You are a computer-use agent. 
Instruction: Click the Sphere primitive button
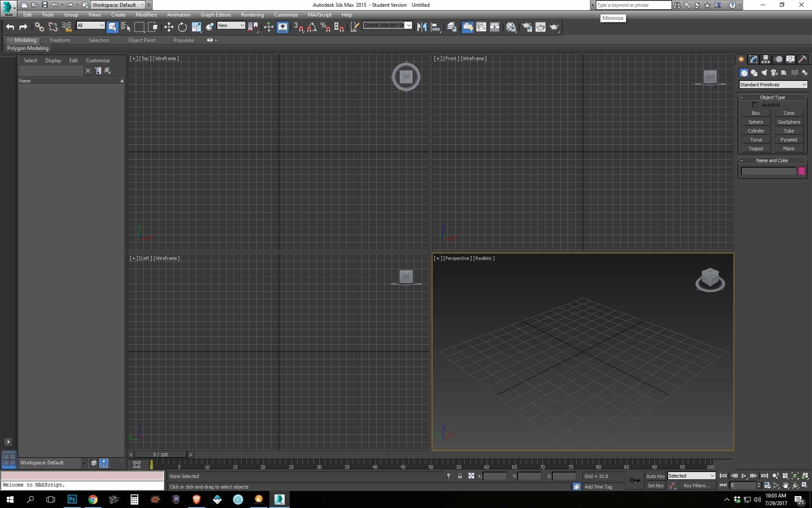coord(756,122)
